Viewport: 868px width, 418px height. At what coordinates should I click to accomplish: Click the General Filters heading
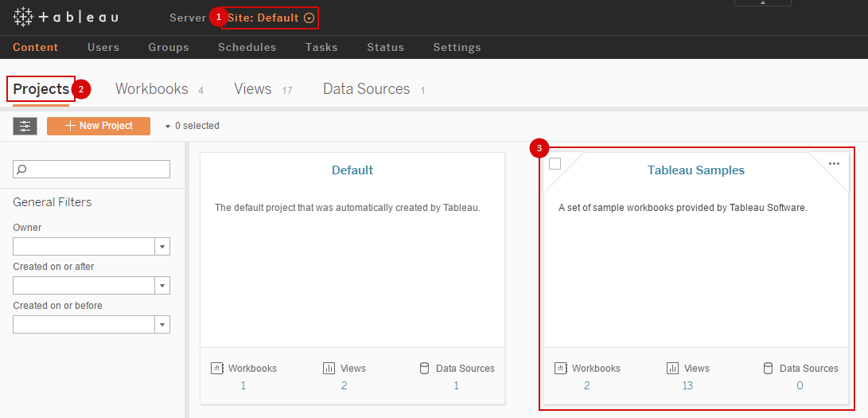(x=53, y=202)
